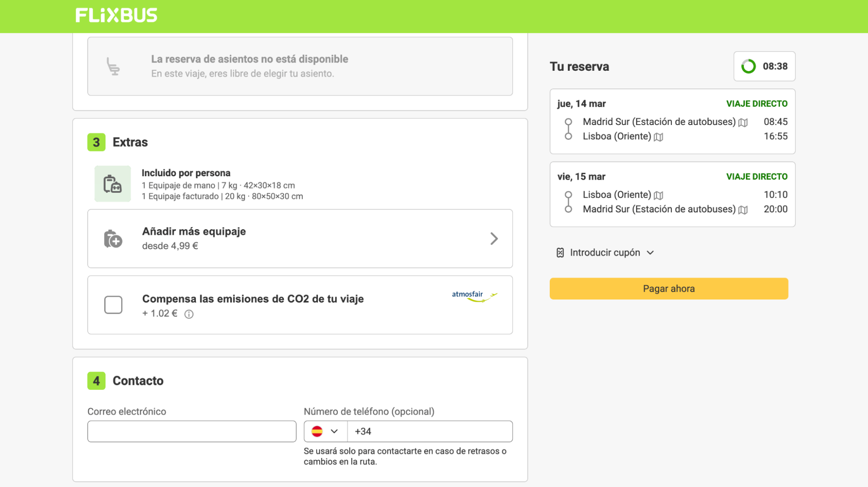The height and width of the screenshot is (487, 868).
Task: Expand the Añadir más equipaje chevron
Action: pyautogui.click(x=494, y=239)
